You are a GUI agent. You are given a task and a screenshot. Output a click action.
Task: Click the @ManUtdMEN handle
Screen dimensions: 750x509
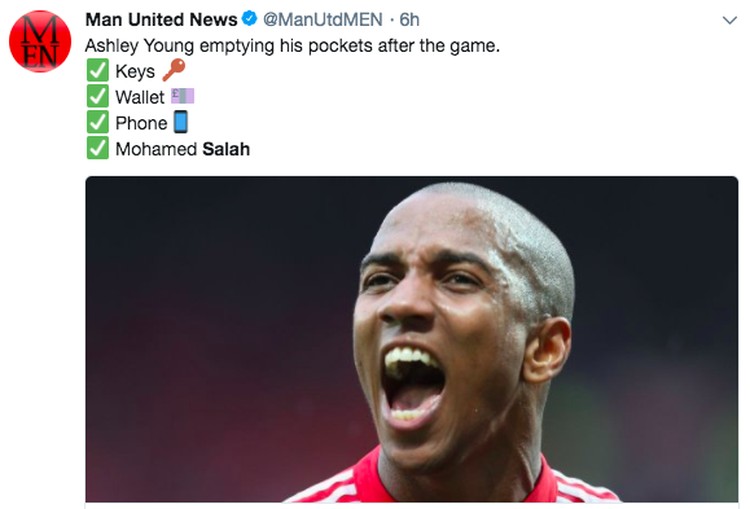pos(323,20)
